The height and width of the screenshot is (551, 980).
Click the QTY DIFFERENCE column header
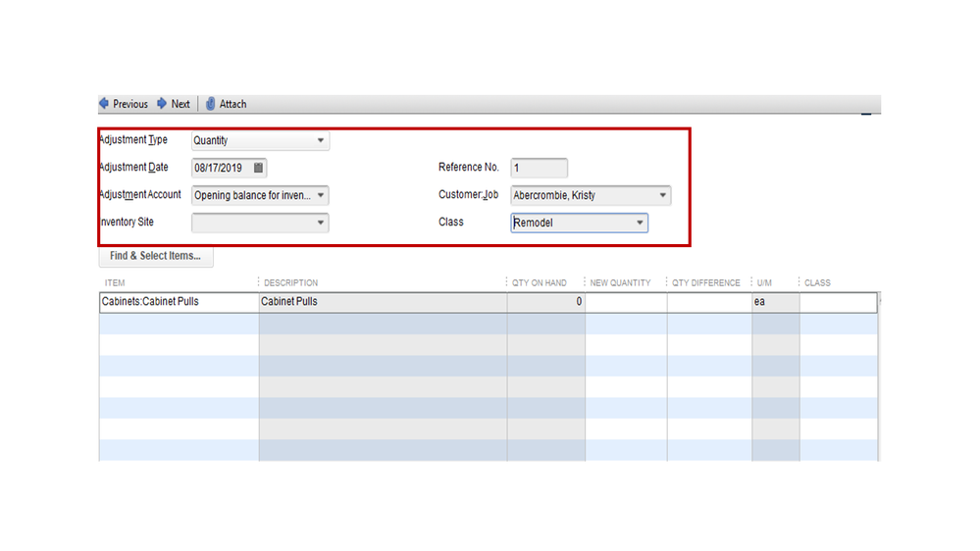pos(706,283)
